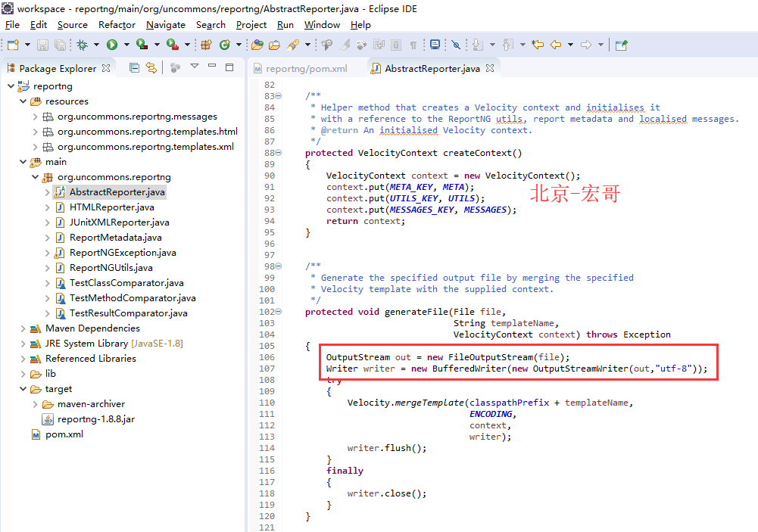Click Collapse All in Package Explorer
The height and width of the screenshot is (532, 758).
point(134,67)
